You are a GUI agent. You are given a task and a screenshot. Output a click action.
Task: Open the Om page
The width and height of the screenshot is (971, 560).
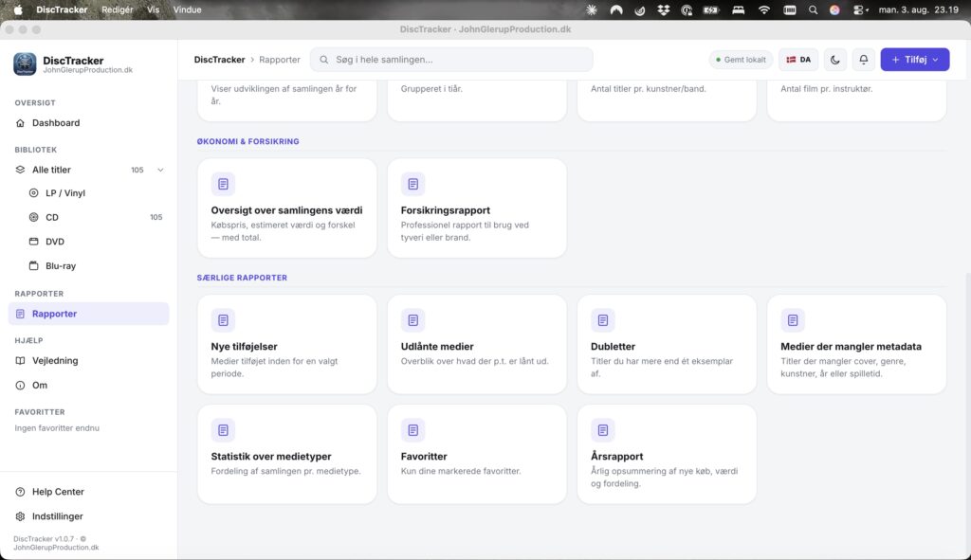[x=88, y=385]
